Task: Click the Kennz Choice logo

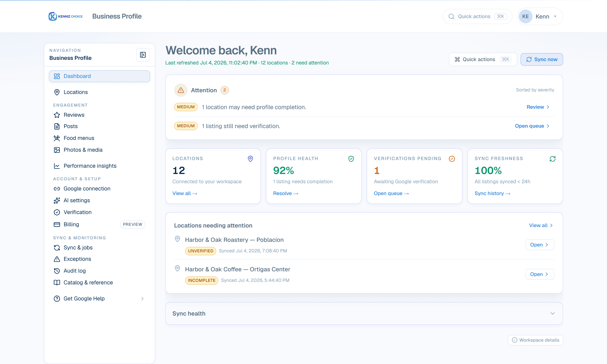Action: [x=66, y=16]
